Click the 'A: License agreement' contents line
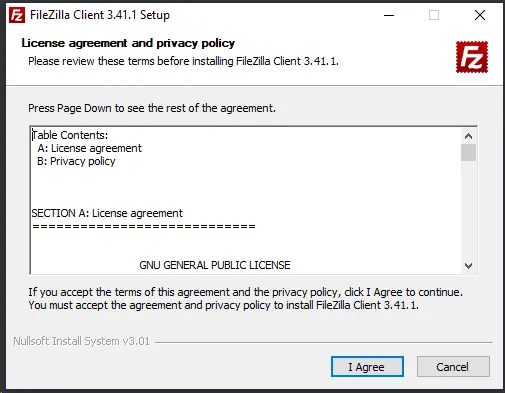The width and height of the screenshot is (505, 393). [90, 148]
